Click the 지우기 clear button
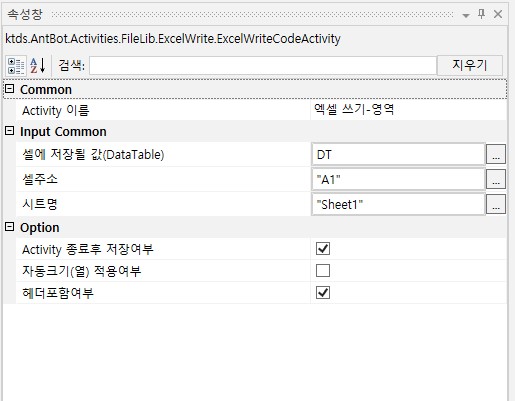The width and height of the screenshot is (515, 401). point(470,65)
